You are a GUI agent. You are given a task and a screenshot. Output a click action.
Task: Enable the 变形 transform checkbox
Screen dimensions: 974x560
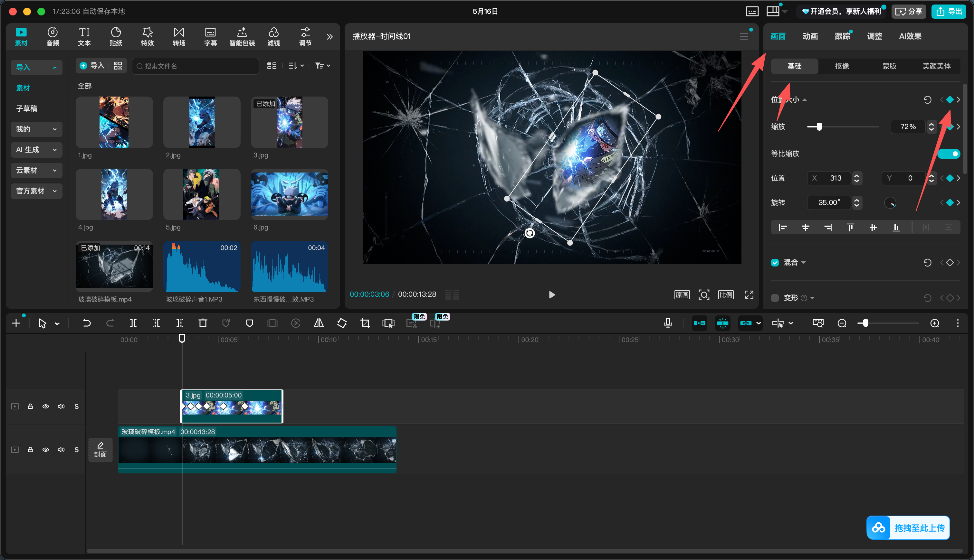775,298
